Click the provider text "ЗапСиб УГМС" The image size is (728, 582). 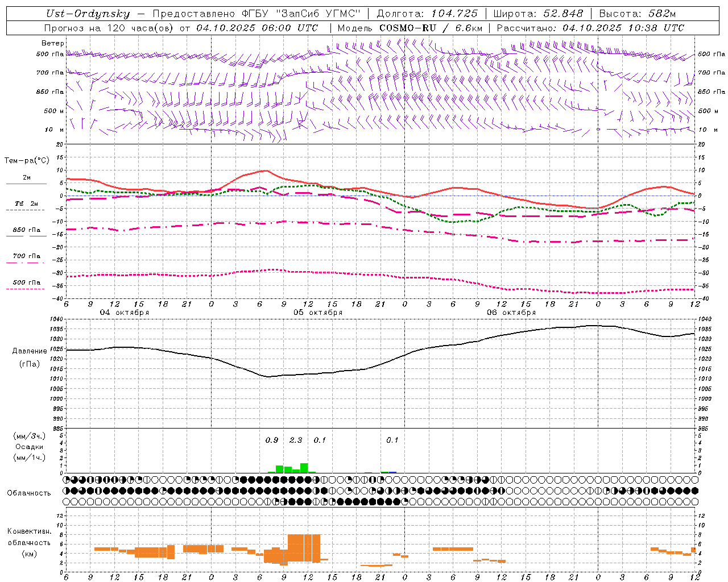pos(317,14)
